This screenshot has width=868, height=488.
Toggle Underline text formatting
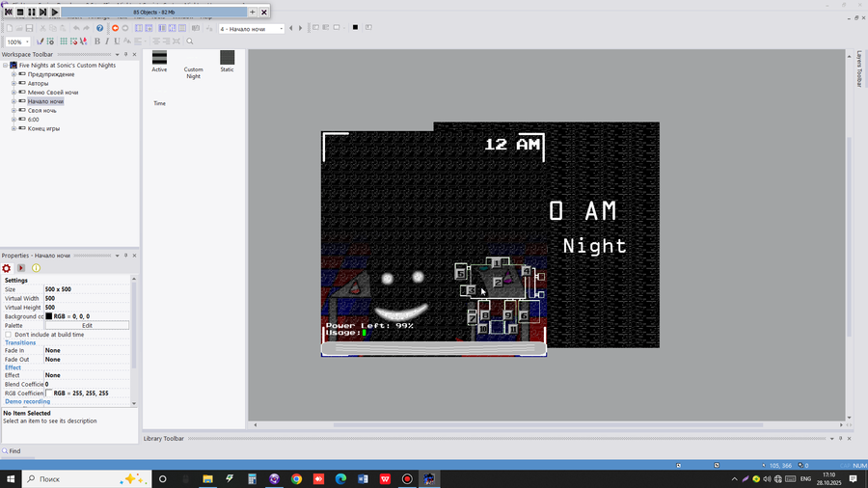[117, 41]
